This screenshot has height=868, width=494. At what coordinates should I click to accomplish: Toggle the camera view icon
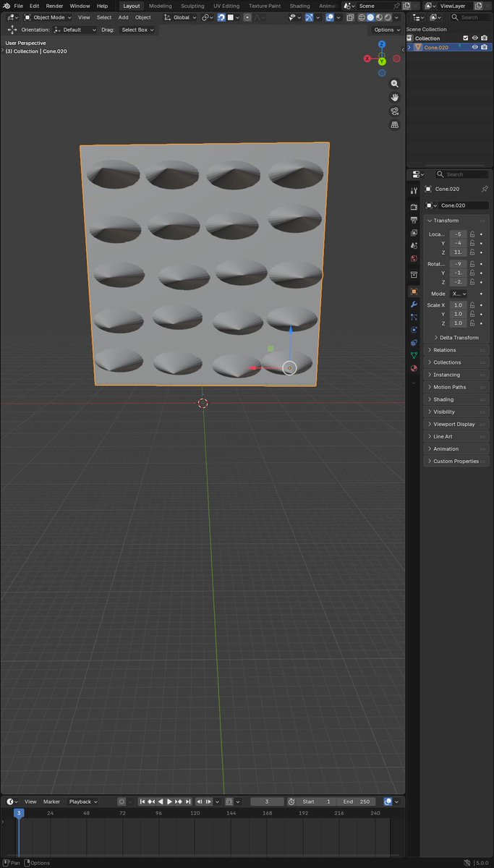(x=395, y=111)
